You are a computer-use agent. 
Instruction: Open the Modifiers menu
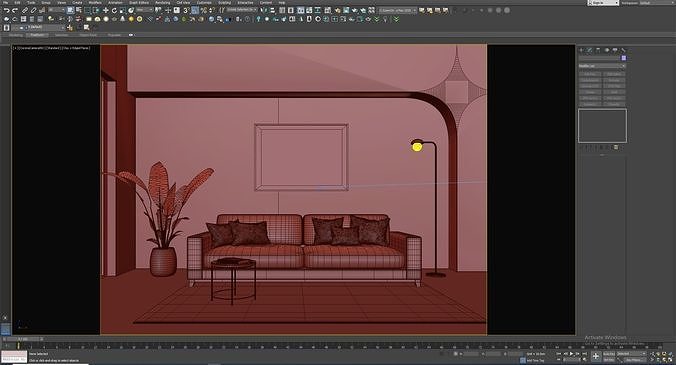[95, 3]
